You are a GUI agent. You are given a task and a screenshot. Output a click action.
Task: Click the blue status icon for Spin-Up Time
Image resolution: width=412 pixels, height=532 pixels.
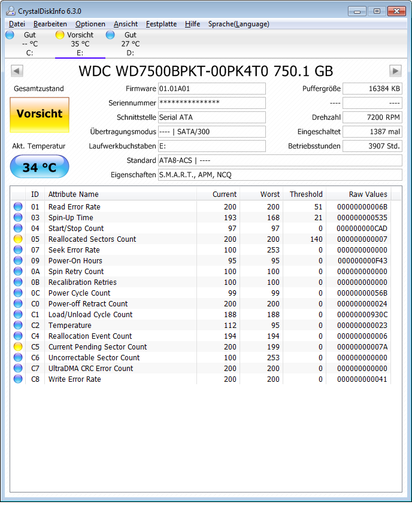[18, 217]
